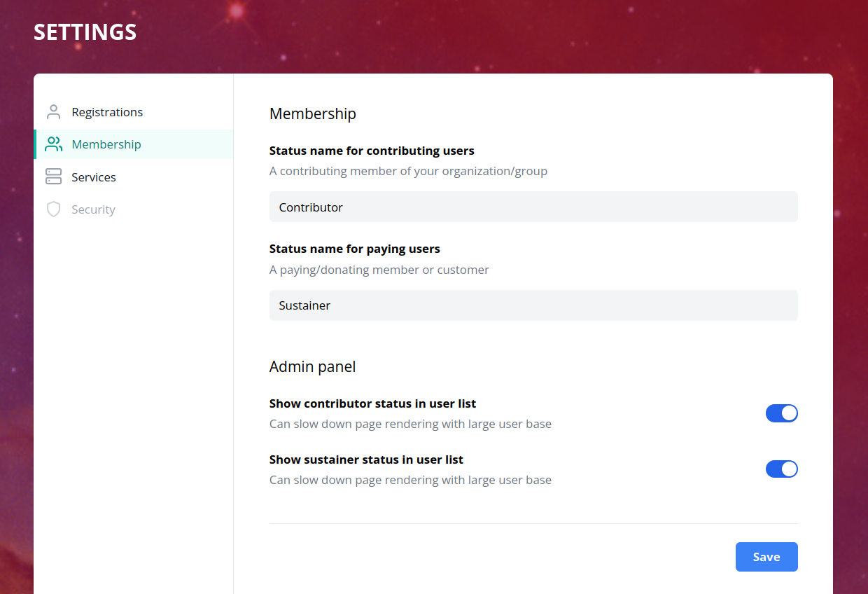This screenshot has height=594, width=868.
Task: Turn off Show sustainer status toggle
Action: pyautogui.click(x=781, y=469)
